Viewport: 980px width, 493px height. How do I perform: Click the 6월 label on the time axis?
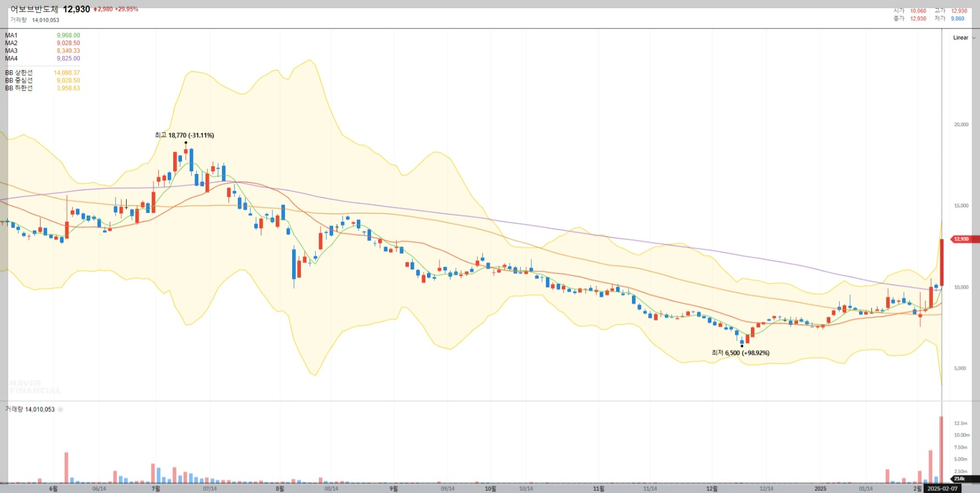click(53, 489)
